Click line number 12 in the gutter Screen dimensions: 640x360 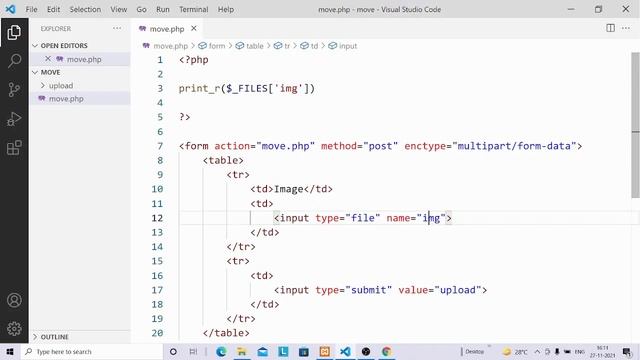coord(158,218)
